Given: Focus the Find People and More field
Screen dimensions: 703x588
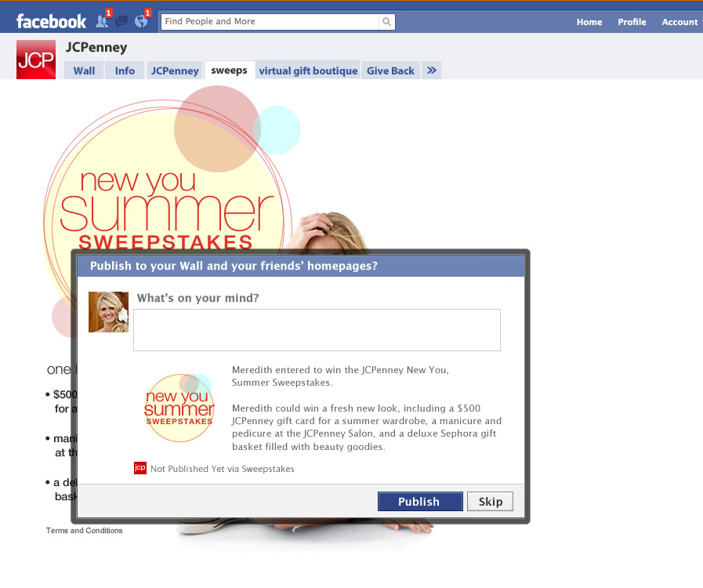Looking at the screenshot, I should pyautogui.click(x=270, y=21).
